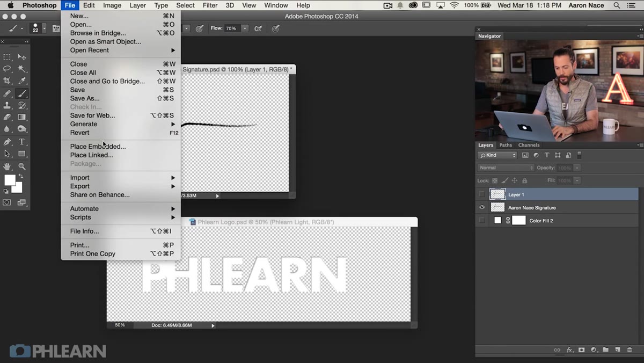Click the background color swatch
Image resolution: width=644 pixels, height=363 pixels.
pyautogui.click(x=18, y=187)
